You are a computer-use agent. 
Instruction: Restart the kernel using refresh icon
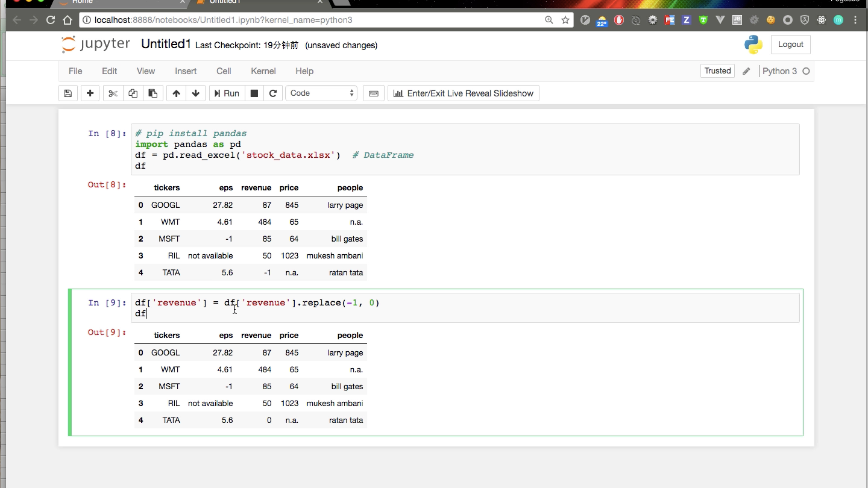click(x=273, y=93)
